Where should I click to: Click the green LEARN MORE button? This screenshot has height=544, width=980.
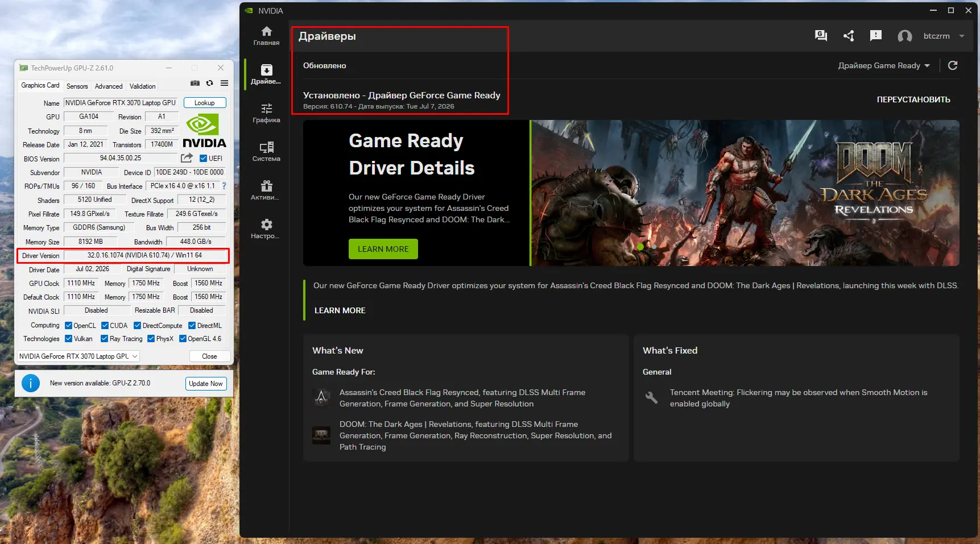(383, 249)
